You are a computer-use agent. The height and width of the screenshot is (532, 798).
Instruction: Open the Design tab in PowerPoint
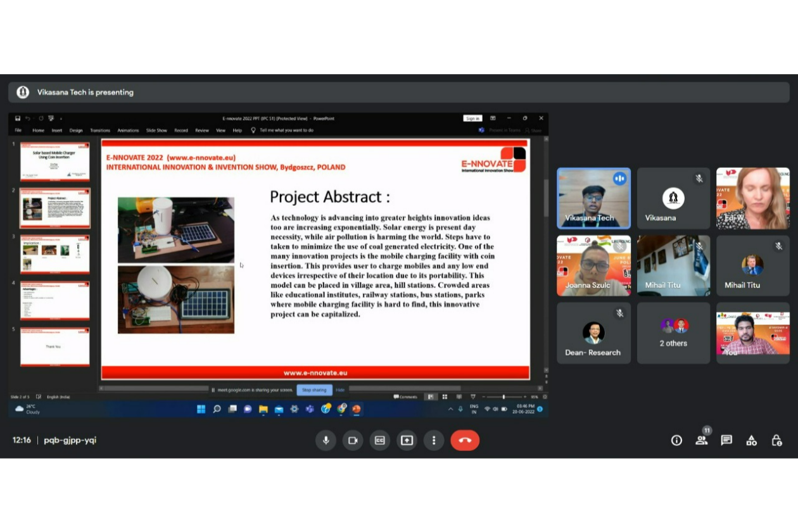pos(76,130)
